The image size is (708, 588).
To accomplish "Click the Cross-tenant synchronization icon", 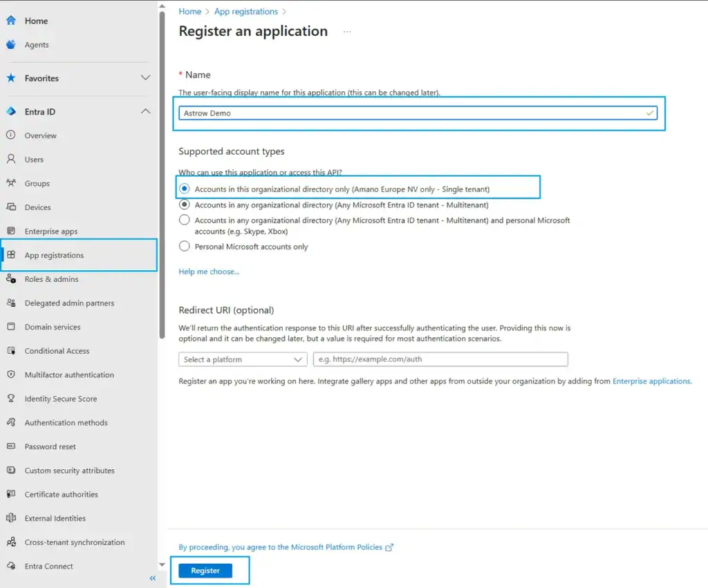I will pos(11,542).
